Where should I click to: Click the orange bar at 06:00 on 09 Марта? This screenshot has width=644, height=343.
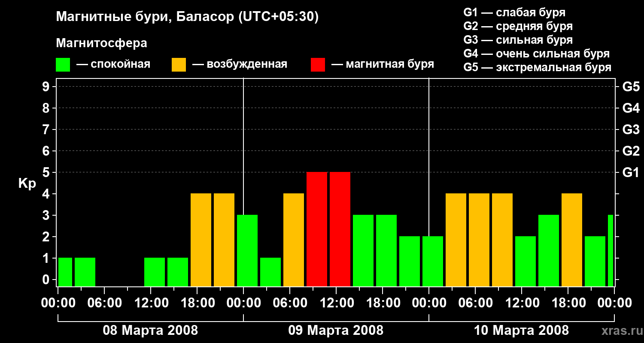coord(294,240)
